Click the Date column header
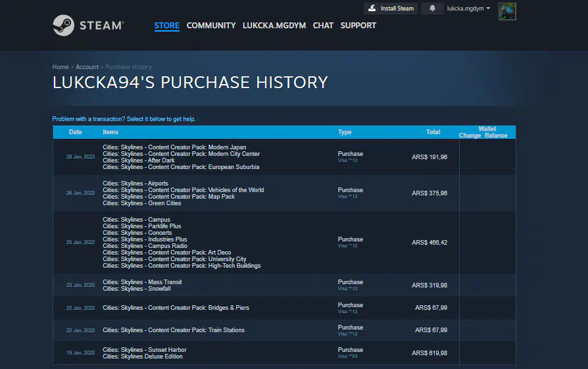The height and width of the screenshot is (369, 588). pyautogui.click(x=76, y=132)
